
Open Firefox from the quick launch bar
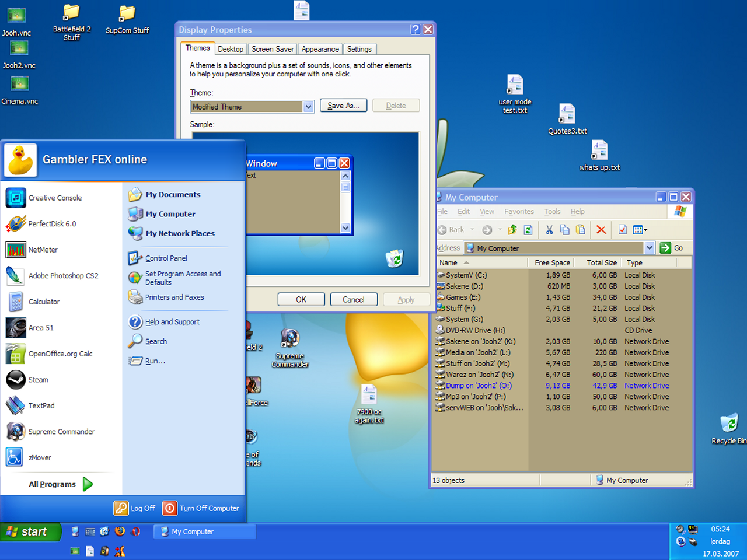pos(120,531)
